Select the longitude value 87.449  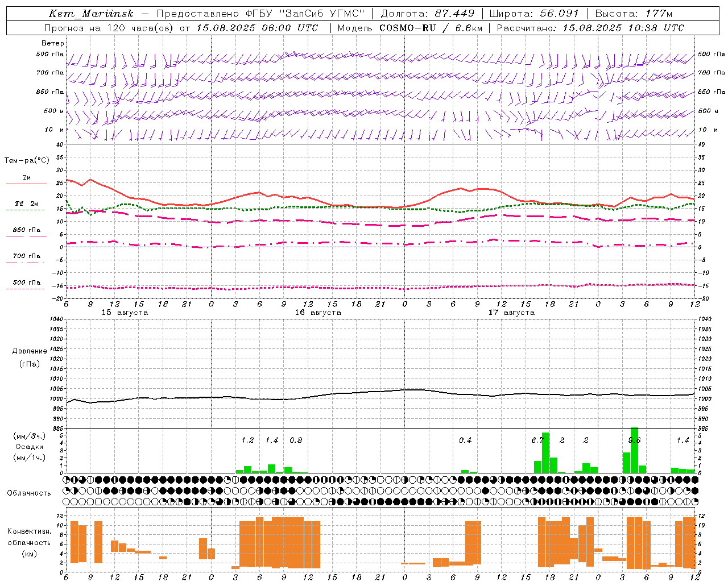(x=454, y=14)
